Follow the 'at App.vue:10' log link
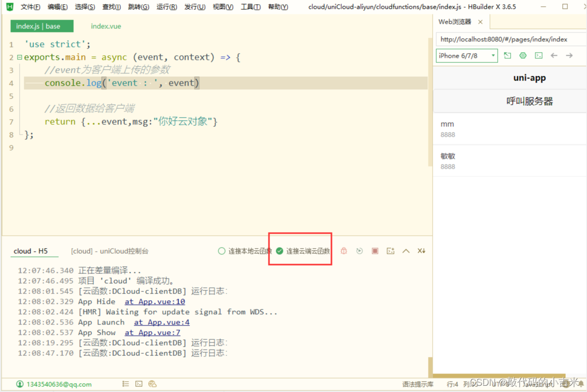 coord(154,302)
